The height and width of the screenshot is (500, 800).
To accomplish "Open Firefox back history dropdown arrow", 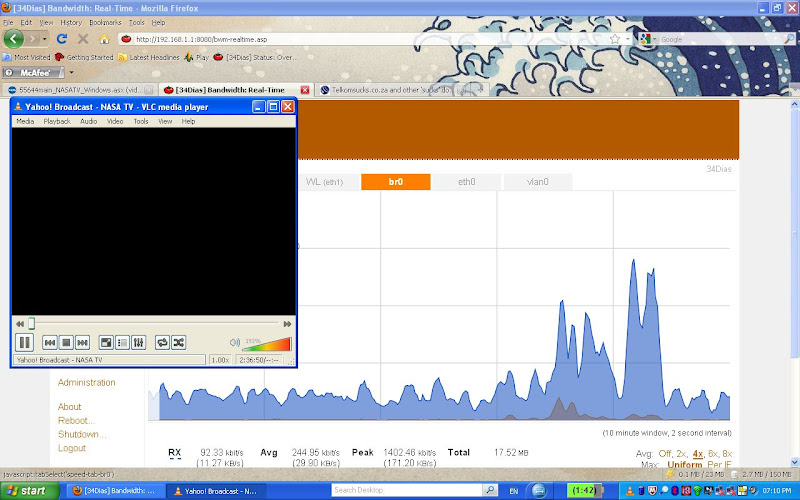I will tap(44, 39).
